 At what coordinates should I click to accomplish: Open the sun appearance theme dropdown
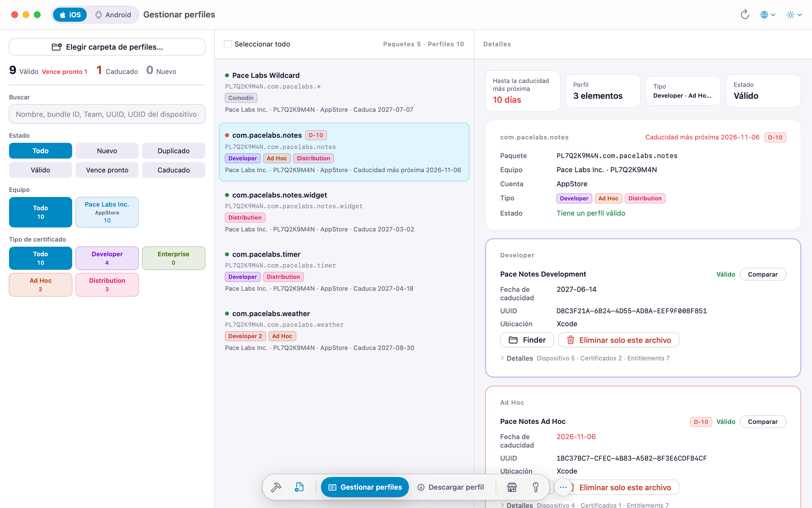point(794,14)
